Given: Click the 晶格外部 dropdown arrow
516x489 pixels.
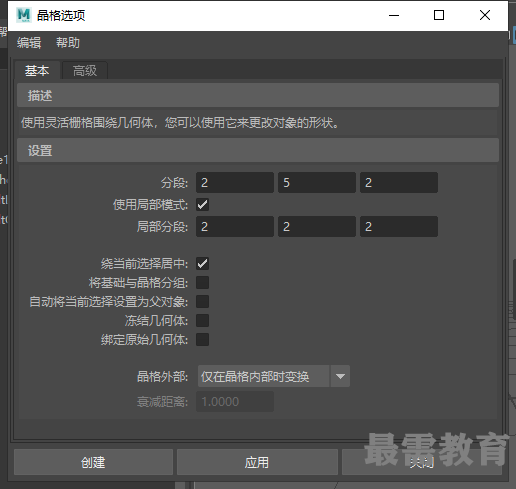Looking at the screenshot, I should click(x=340, y=376).
